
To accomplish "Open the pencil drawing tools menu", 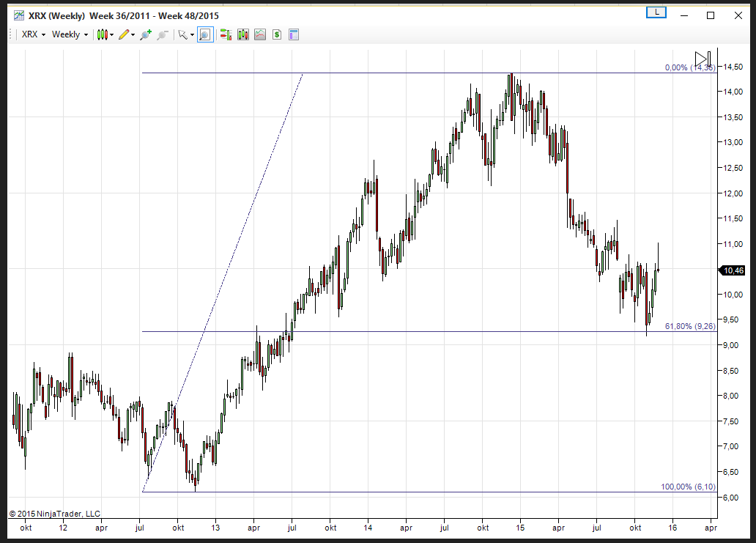I will point(127,34).
